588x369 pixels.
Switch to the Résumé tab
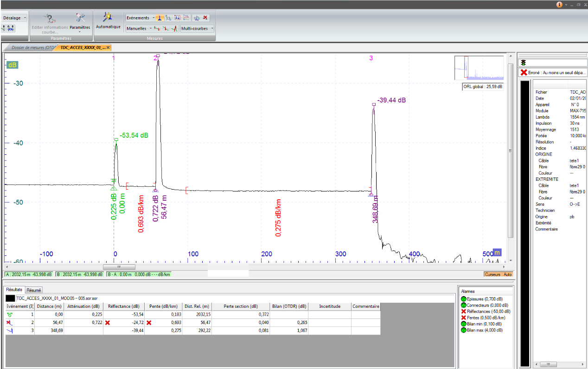(x=34, y=290)
